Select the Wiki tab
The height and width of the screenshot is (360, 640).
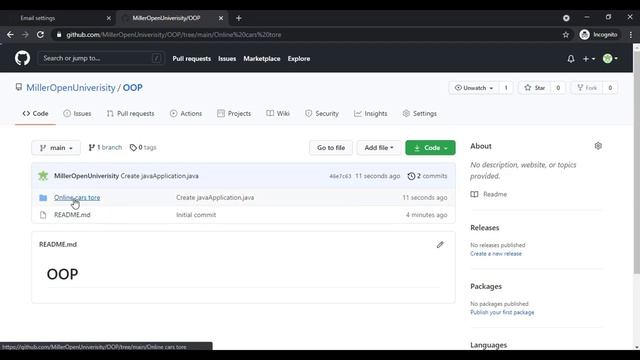coord(278,113)
